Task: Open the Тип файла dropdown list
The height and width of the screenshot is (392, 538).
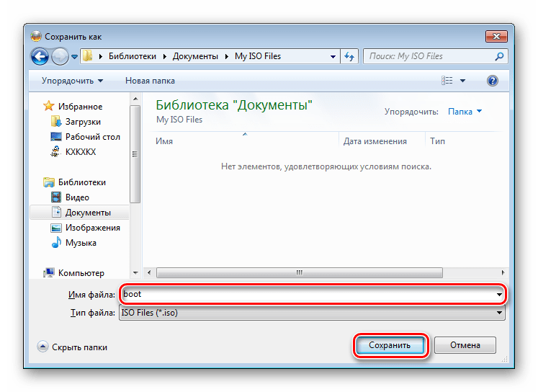Action: [x=313, y=313]
